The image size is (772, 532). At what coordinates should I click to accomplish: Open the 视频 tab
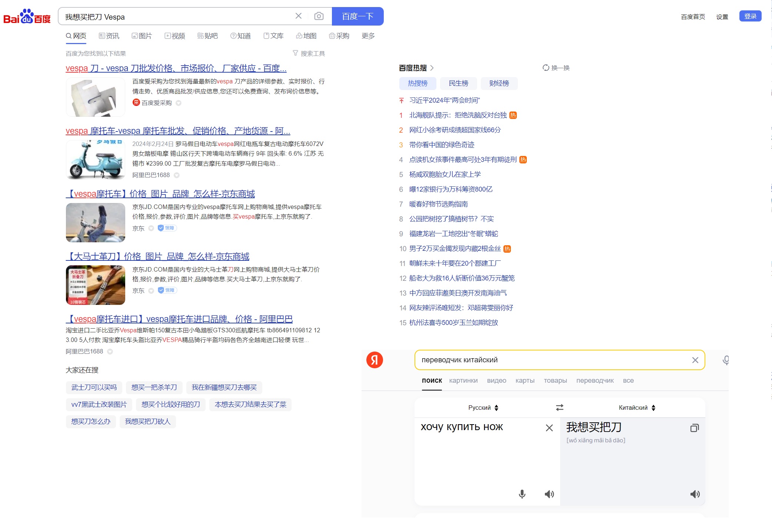tap(175, 36)
